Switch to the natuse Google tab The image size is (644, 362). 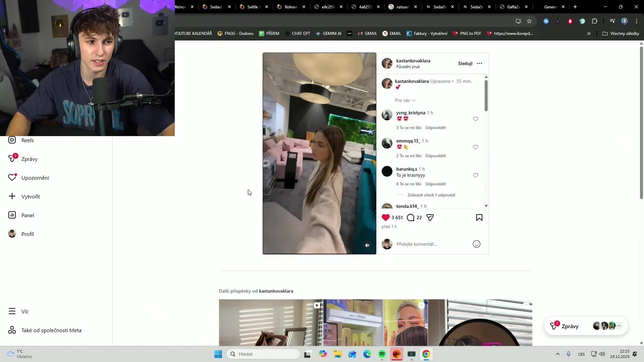click(x=403, y=7)
